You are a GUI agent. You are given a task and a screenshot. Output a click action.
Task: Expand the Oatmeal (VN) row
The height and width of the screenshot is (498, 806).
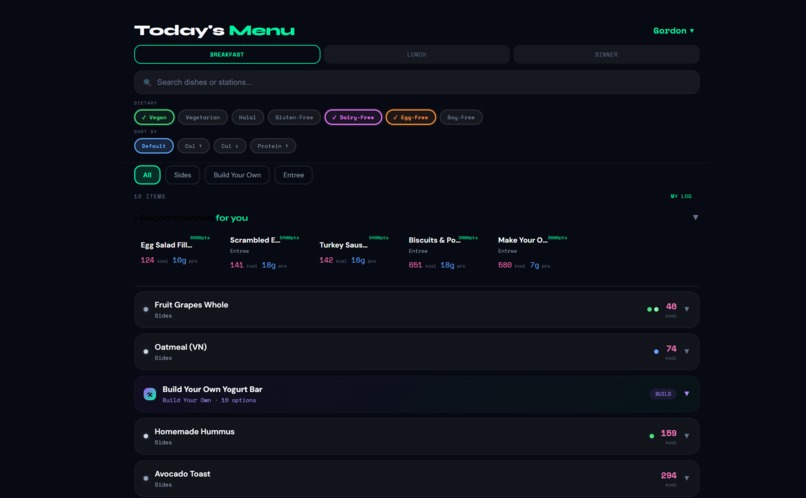point(687,352)
